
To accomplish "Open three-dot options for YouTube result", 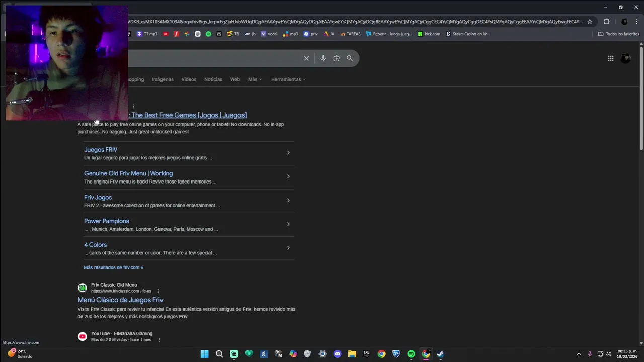I will [160, 340].
